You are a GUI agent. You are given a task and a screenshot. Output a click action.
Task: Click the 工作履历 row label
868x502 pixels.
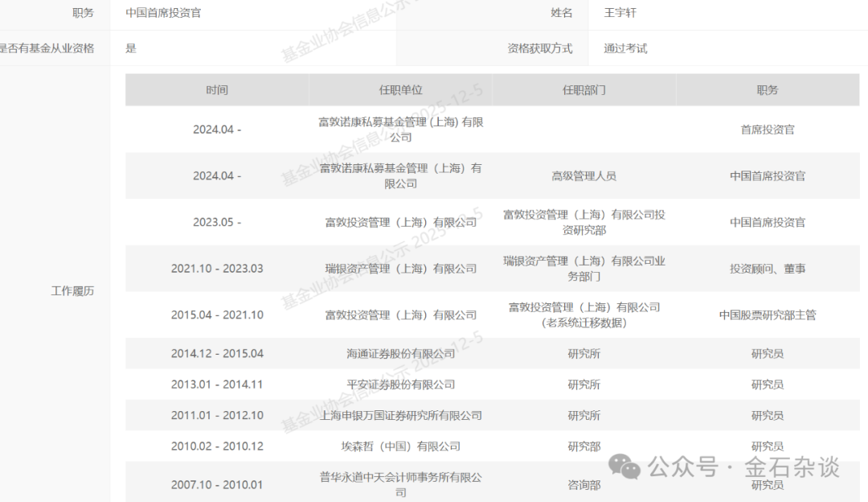click(x=72, y=290)
